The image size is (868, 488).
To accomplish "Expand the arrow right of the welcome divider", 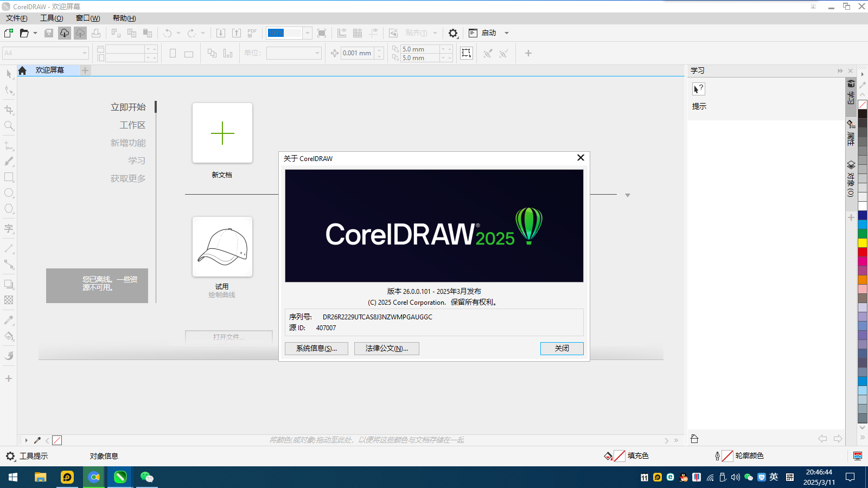I will (x=628, y=195).
